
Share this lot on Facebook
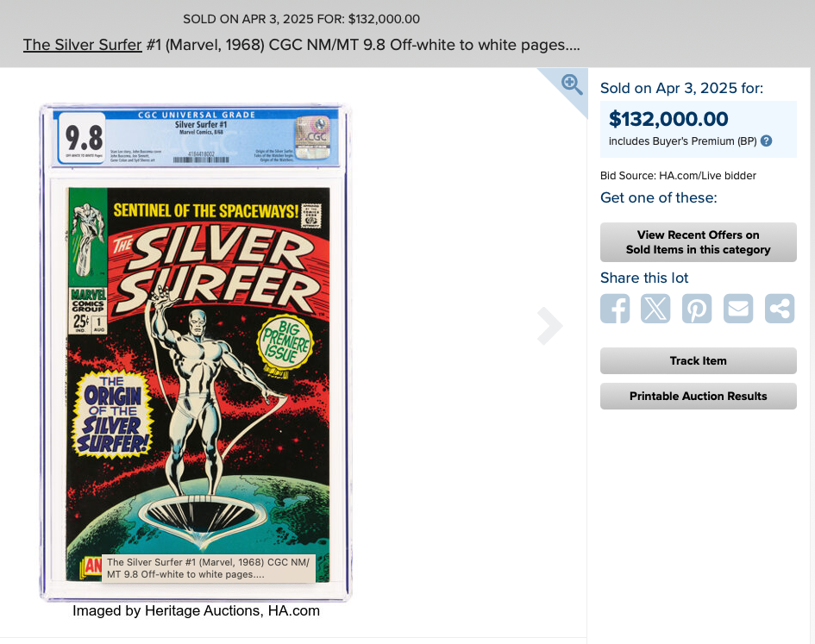(615, 309)
